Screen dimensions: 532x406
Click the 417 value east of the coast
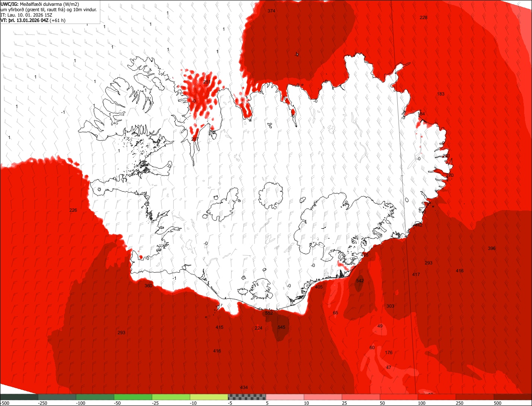coord(416,274)
